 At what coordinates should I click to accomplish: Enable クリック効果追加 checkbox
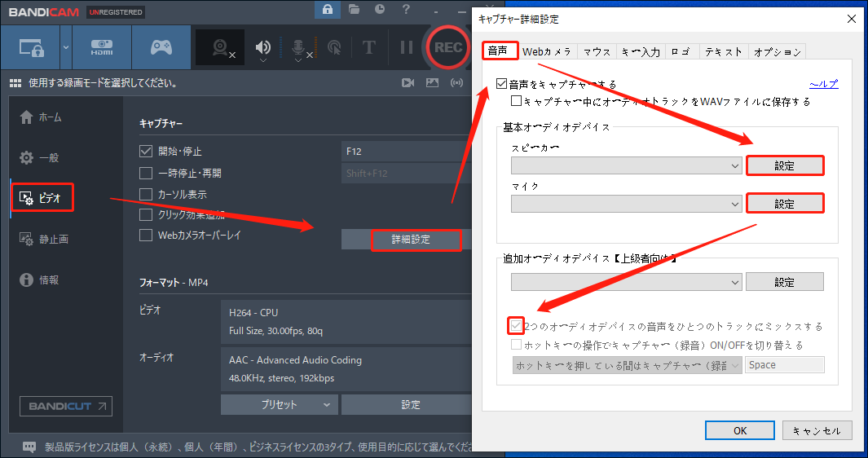pyautogui.click(x=146, y=215)
